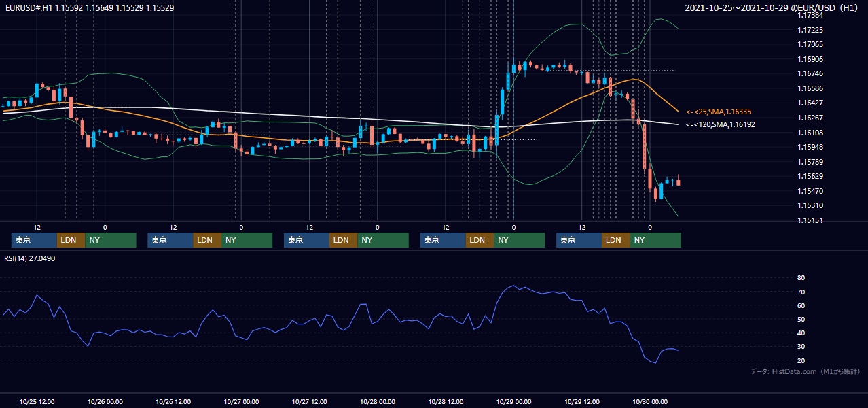Select the 10/26 12:00 date label
Screen dimensions: 868x408
pos(173,401)
